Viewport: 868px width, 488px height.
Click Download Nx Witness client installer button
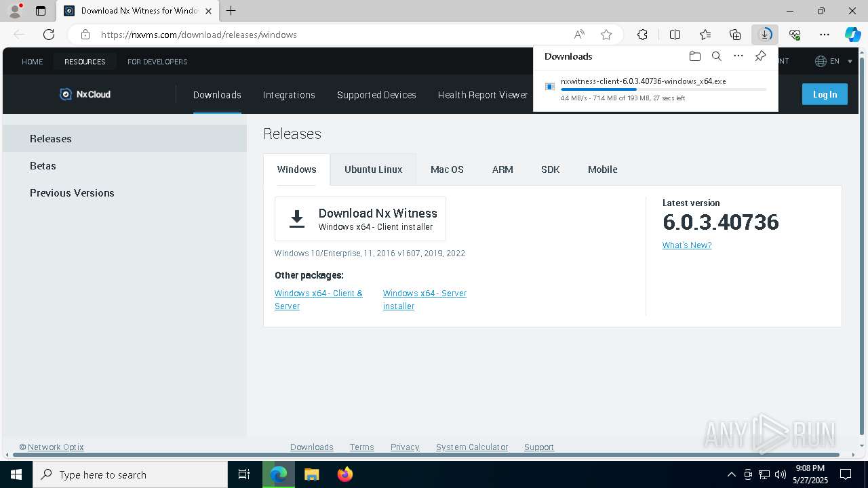[360, 219]
